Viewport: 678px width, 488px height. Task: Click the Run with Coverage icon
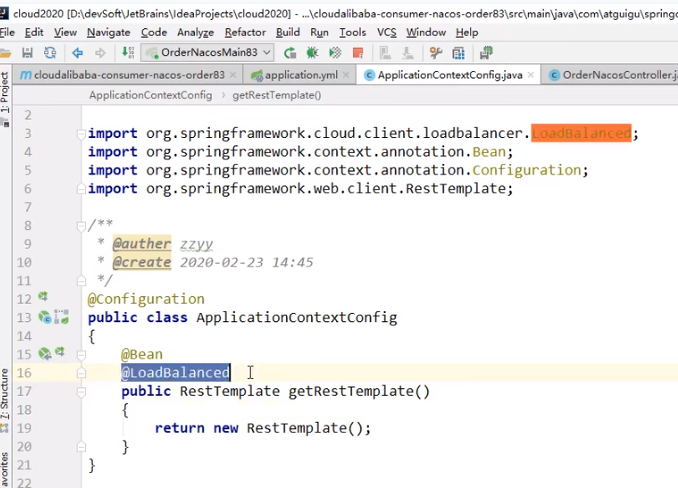(x=335, y=53)
